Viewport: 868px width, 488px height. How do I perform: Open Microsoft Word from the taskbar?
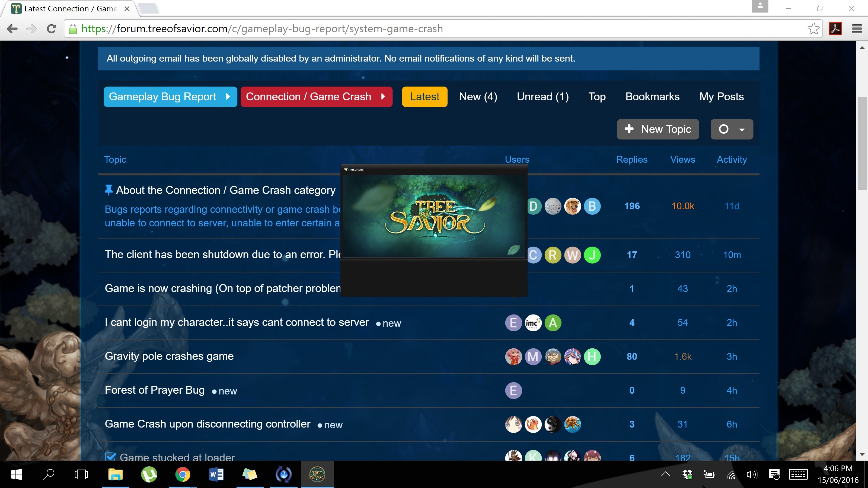[216, 474]
